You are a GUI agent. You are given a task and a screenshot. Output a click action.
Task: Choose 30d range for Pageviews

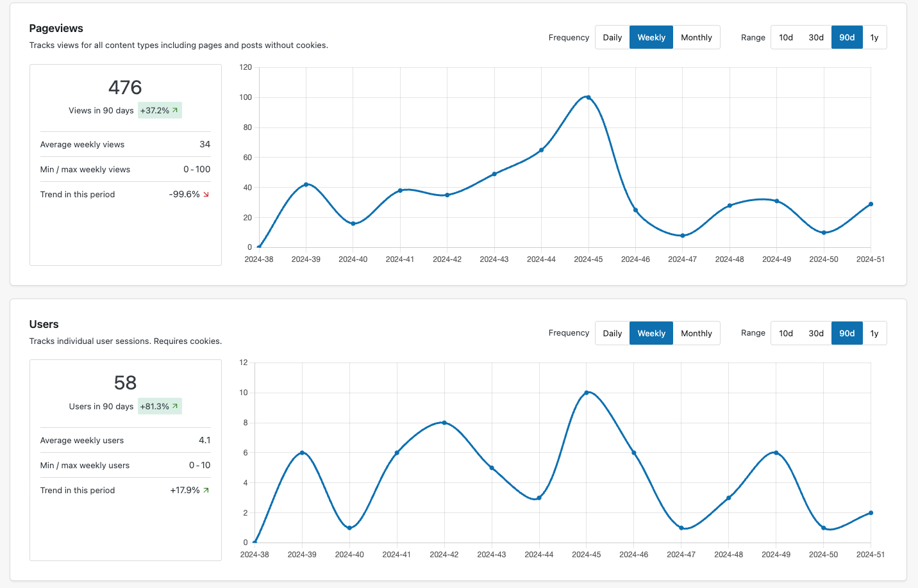point(816,38)
